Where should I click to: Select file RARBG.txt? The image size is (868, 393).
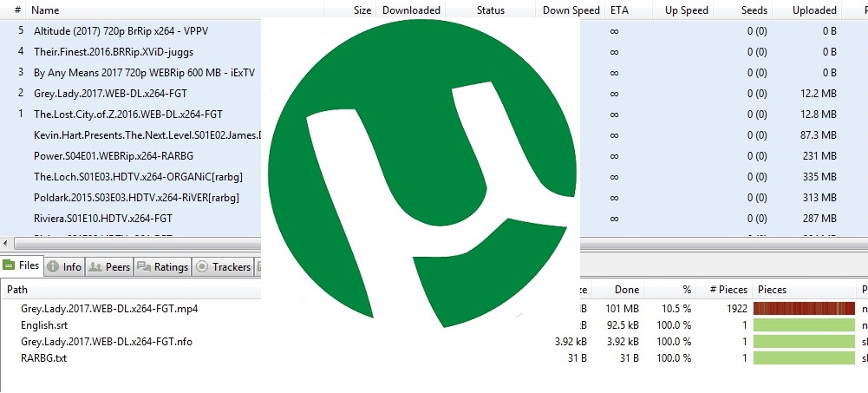pyautogui.click(x=43, y=358)
